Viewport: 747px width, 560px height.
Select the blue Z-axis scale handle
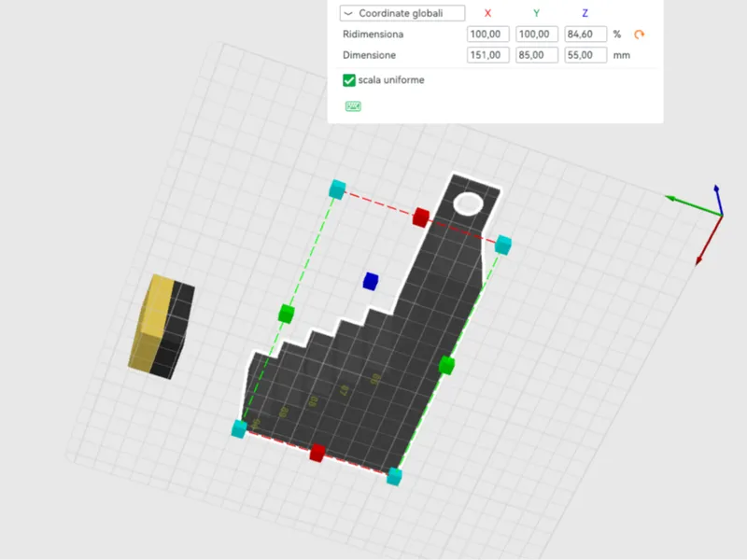pos(371,281)
